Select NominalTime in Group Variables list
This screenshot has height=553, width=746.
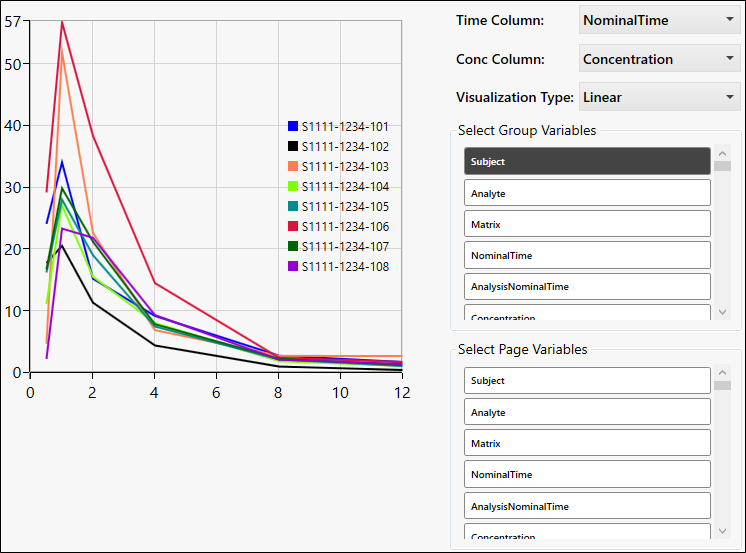(x=587, y=255)
